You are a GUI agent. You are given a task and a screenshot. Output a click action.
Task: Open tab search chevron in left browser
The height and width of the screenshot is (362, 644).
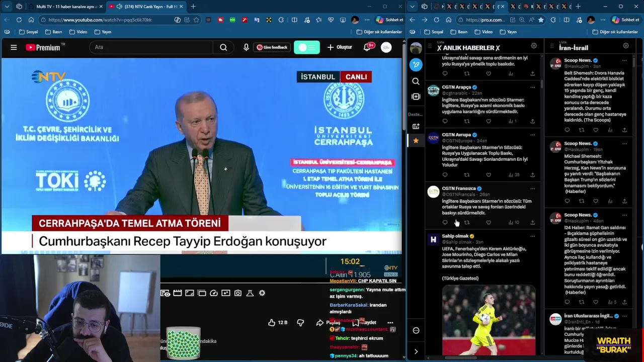(7, 7)
